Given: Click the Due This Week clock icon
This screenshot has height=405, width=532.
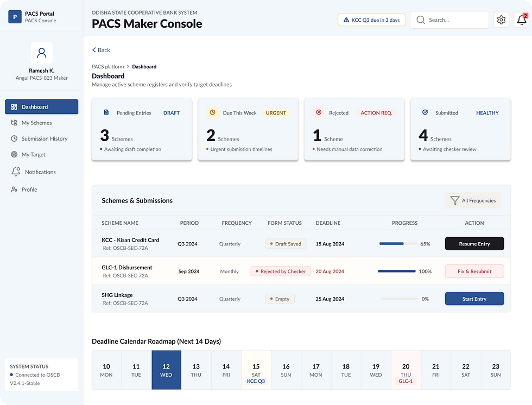Looking at the screenshot, I should pyautogui.click(x=212, y=112).
